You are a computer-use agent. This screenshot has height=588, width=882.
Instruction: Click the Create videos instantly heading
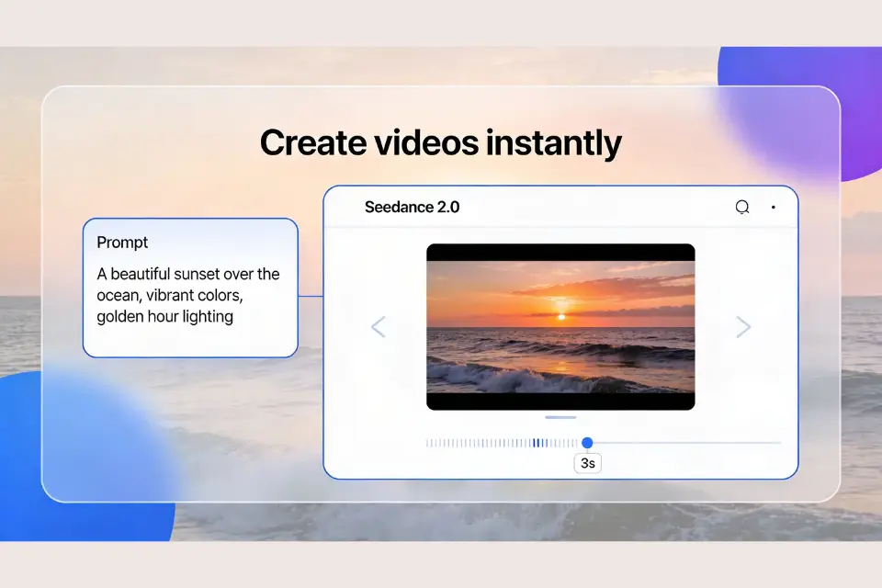[x=441, y=142]
